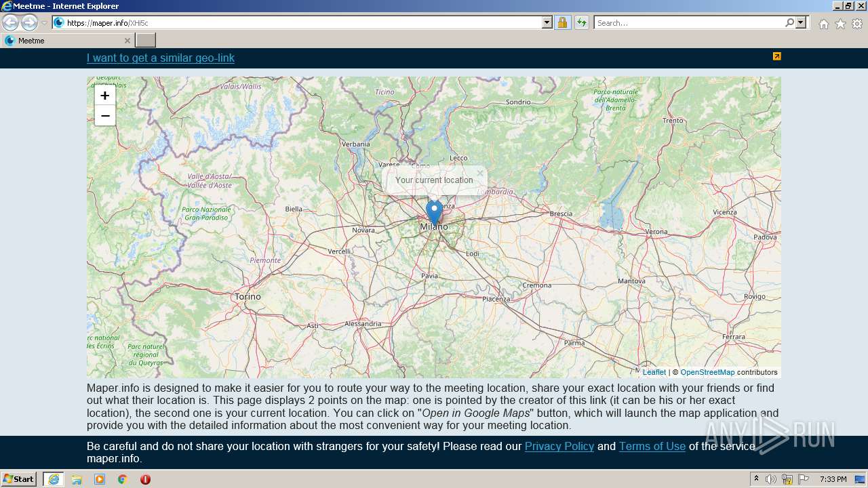This screenshot has width=868, height=488.
Task: Open a new blank tab
Action: pyautogui.click(x=145, y=41)
